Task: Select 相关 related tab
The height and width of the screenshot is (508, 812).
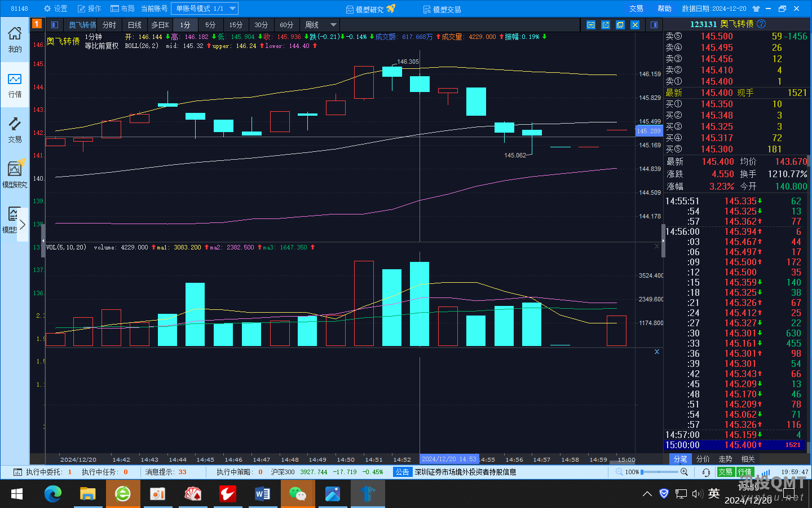Action: point(748,459)
